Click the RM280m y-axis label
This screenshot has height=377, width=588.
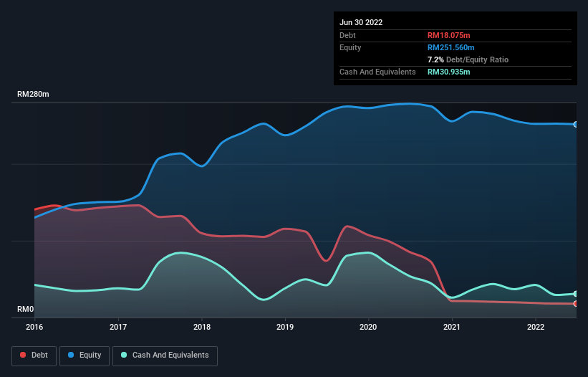click(x=33, y=94)
